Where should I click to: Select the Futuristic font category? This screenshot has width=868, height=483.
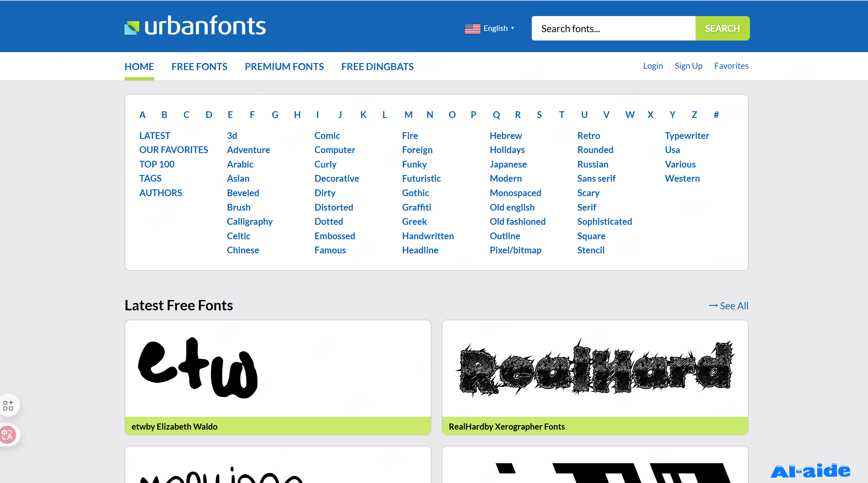(421, 178)
